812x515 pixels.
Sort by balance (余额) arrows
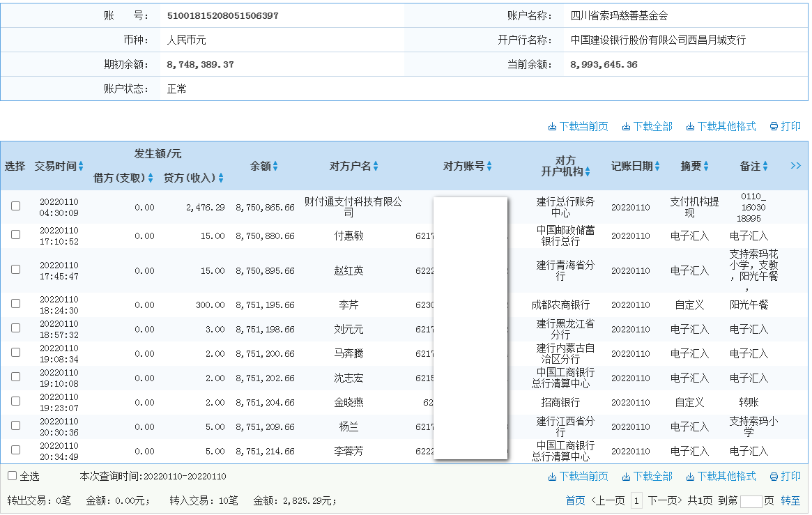275,166
